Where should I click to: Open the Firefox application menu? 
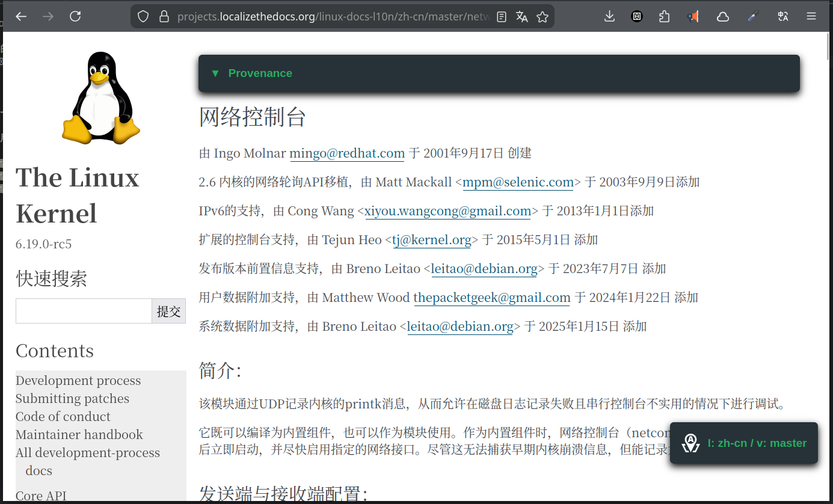[x=811, y=16]
